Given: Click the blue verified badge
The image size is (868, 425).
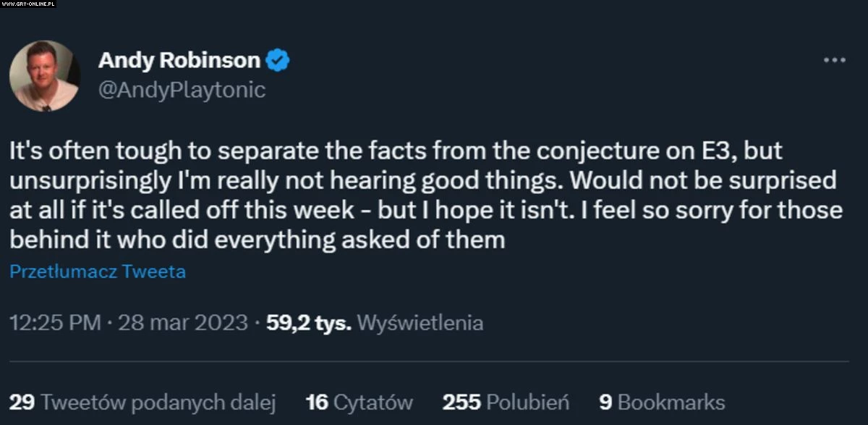Looking at the screenshot, I should click(x=278, y=61).
